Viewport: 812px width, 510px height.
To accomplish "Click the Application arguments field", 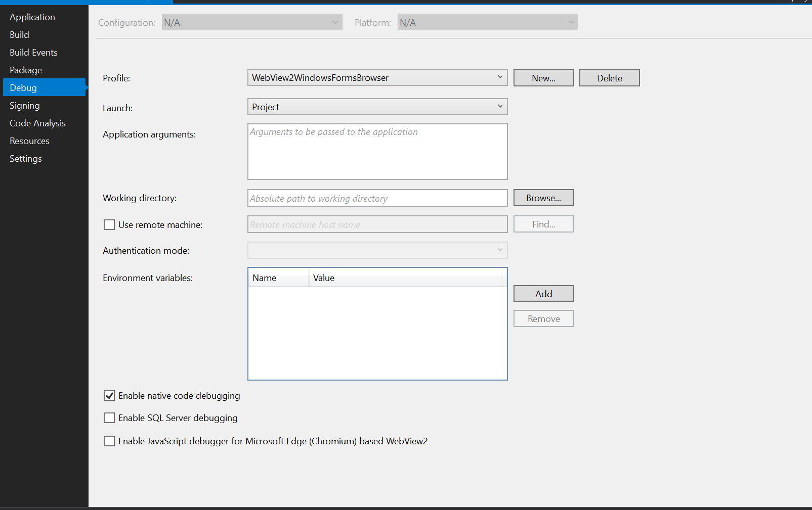I will [377, 151].
